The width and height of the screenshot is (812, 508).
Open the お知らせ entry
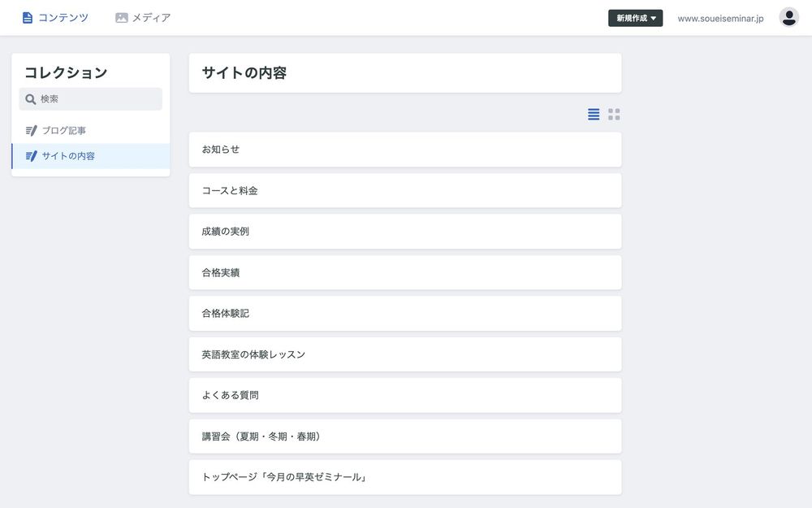point(405,150)
